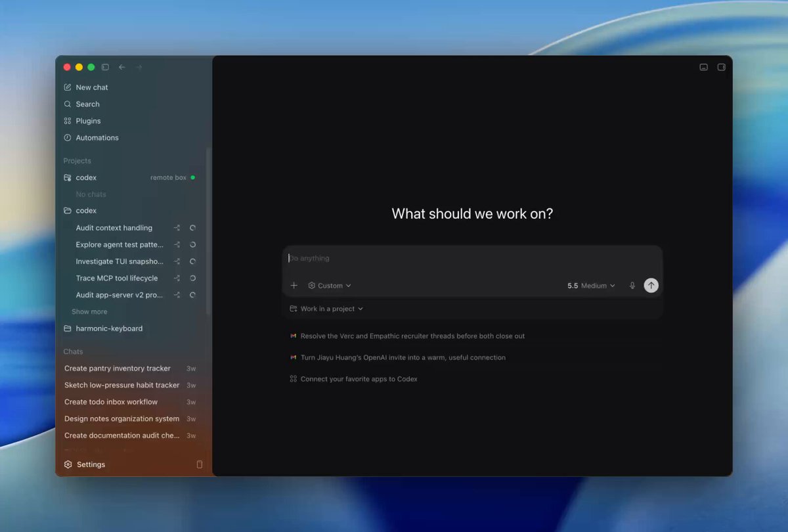Toggle the right side panel icon
Screen dimensions: 788x532
(x=721, y=67)
